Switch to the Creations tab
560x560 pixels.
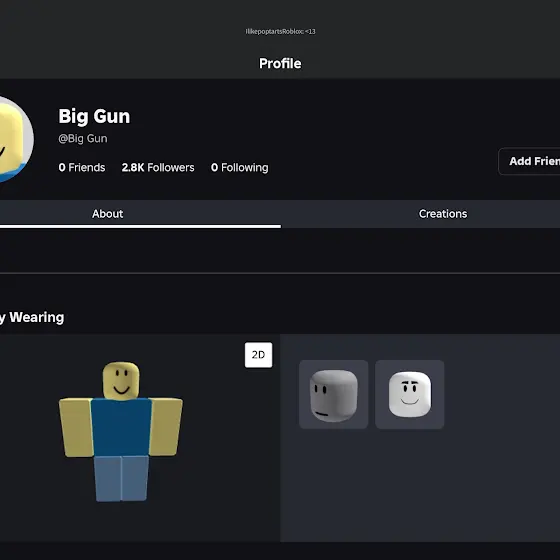443,214
